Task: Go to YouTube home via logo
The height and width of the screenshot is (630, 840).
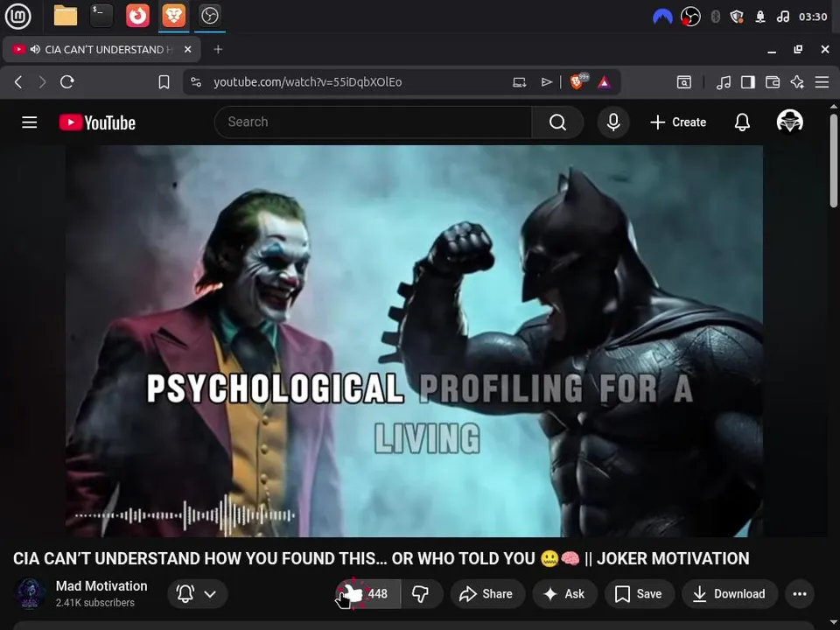Action: [97, 122]
